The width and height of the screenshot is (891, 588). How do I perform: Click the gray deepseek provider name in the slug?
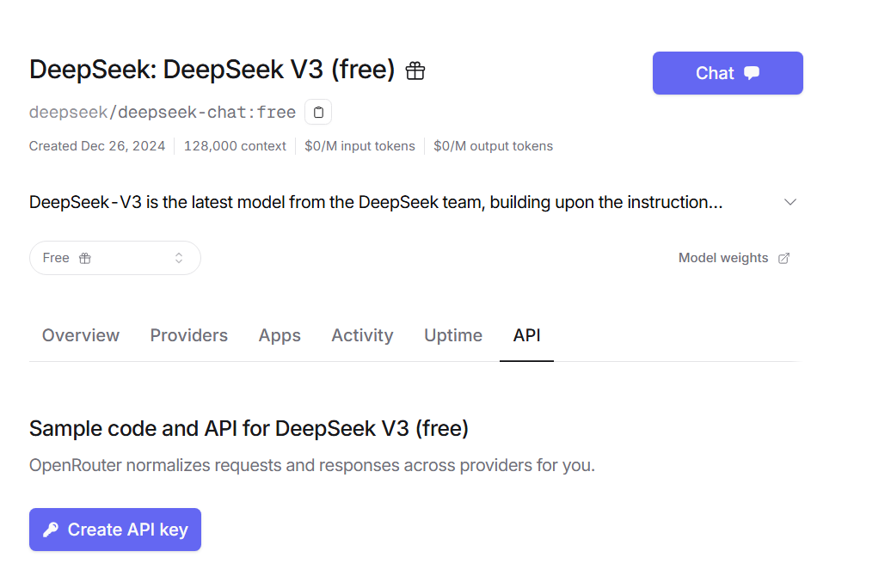(67, 112)
